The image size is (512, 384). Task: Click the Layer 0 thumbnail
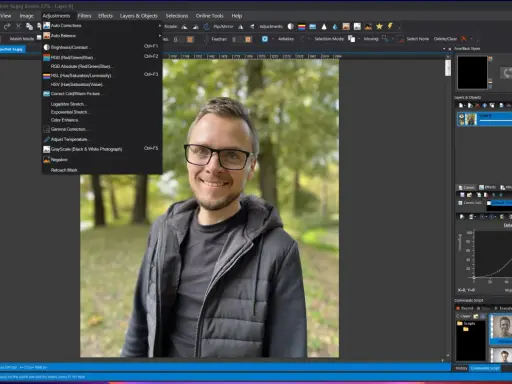click(x=471, y=119)
